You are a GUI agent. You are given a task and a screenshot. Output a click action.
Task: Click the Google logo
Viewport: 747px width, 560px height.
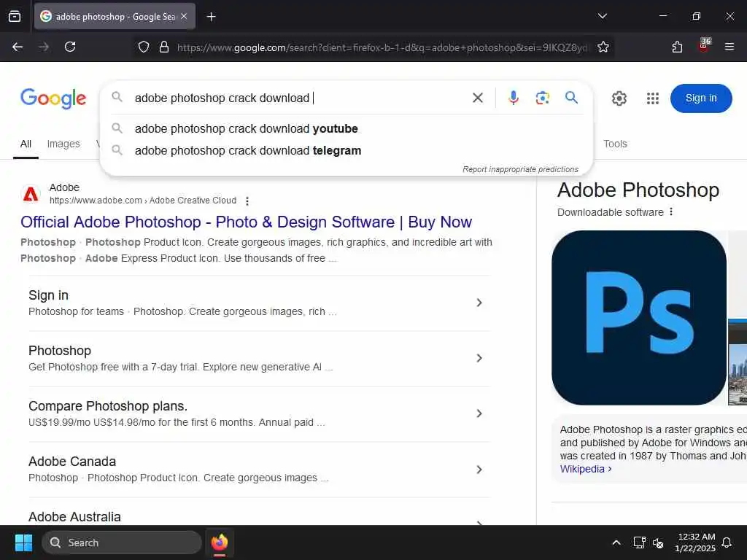coord(53,98)
